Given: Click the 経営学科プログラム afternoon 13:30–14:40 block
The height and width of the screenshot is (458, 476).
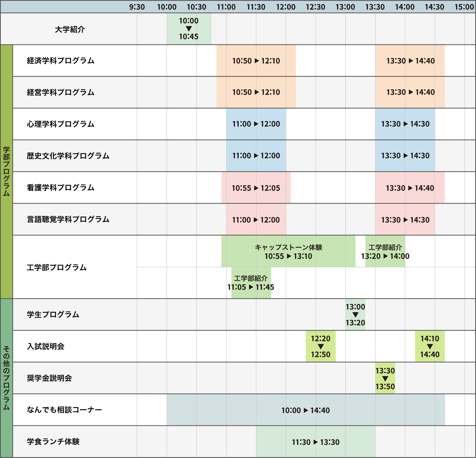Looking at the screenshot, I should click(410, 92).
